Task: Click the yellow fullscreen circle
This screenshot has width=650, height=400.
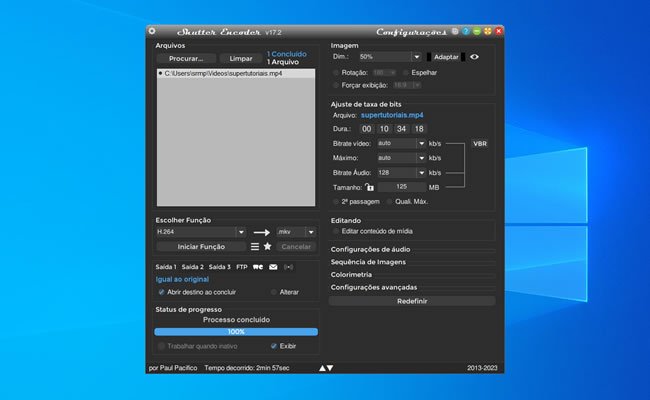Action: (488, 32)
